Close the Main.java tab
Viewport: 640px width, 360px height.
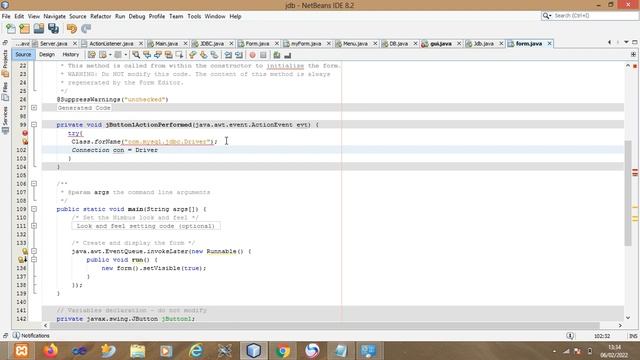(185, 43)
